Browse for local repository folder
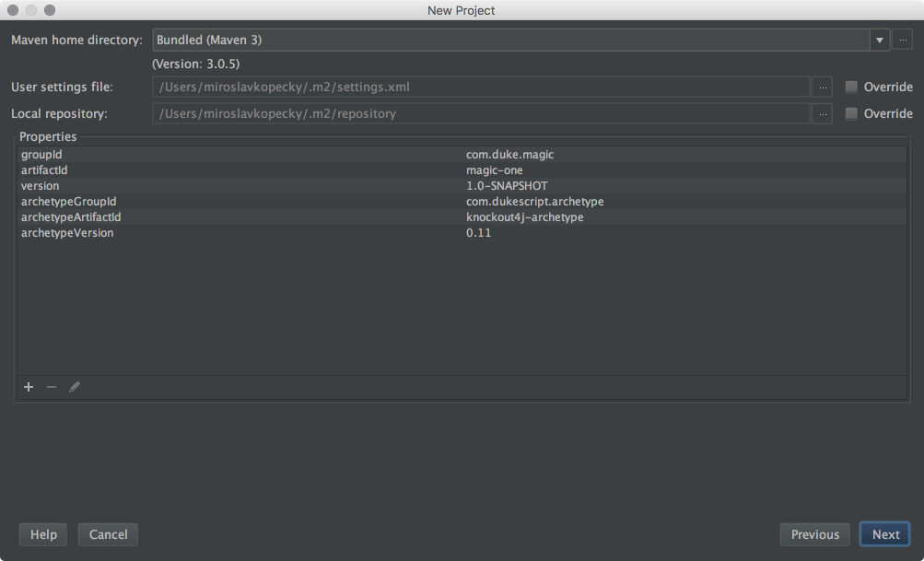This screenshot has height=561, width=924. pyautogui.click(x=823, y=114)
